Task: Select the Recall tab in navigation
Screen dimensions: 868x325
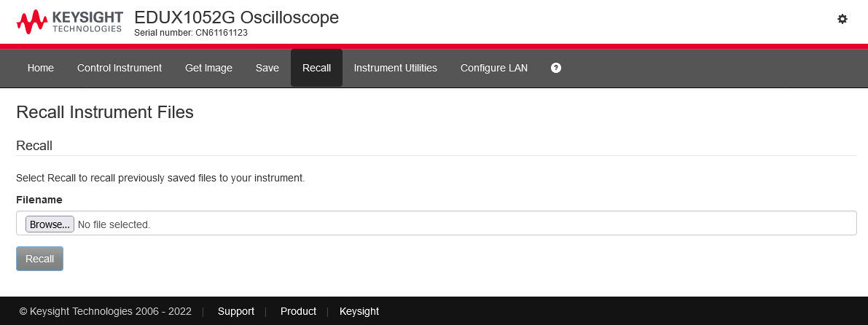Action: 316,68
